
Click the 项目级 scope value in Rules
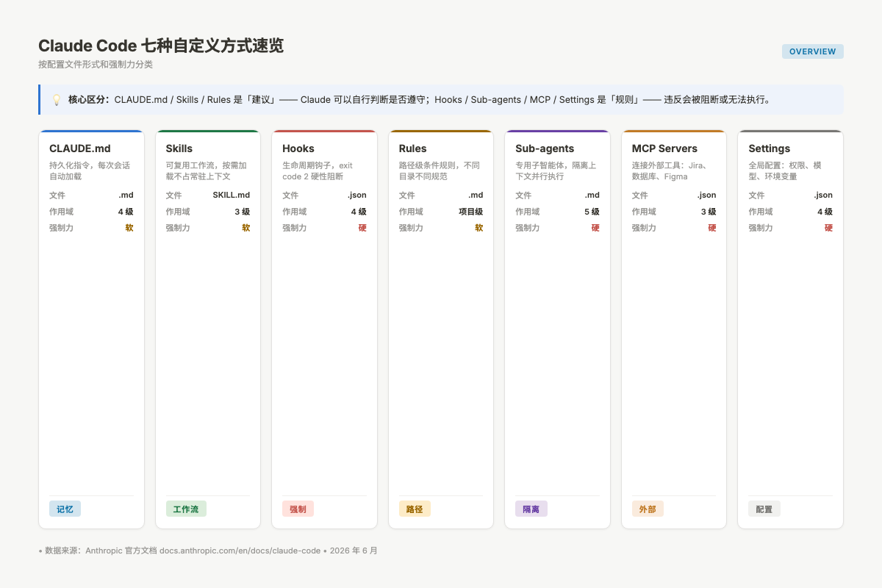click(471, 212)
